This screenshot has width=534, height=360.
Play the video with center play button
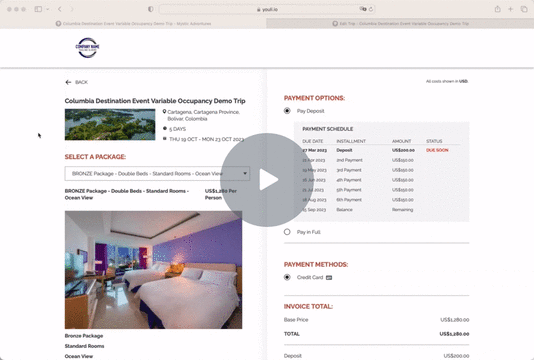(x=267, y=179)
